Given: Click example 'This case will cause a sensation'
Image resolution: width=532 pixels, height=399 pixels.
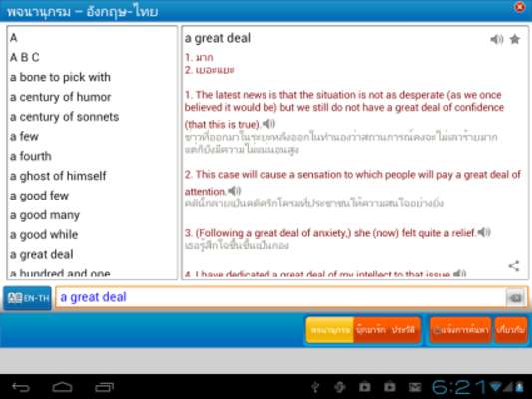Looking at the screenshot, I should (352, 183).
